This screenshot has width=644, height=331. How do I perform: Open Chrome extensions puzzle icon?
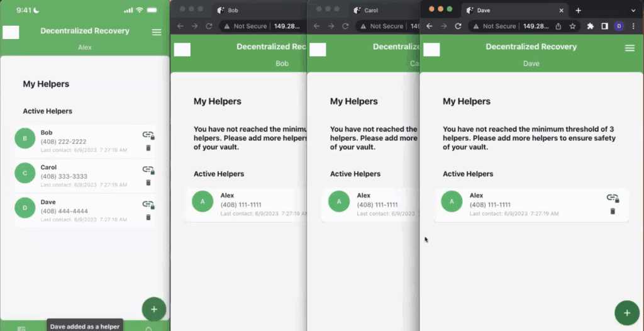click(x=590, y=26)
